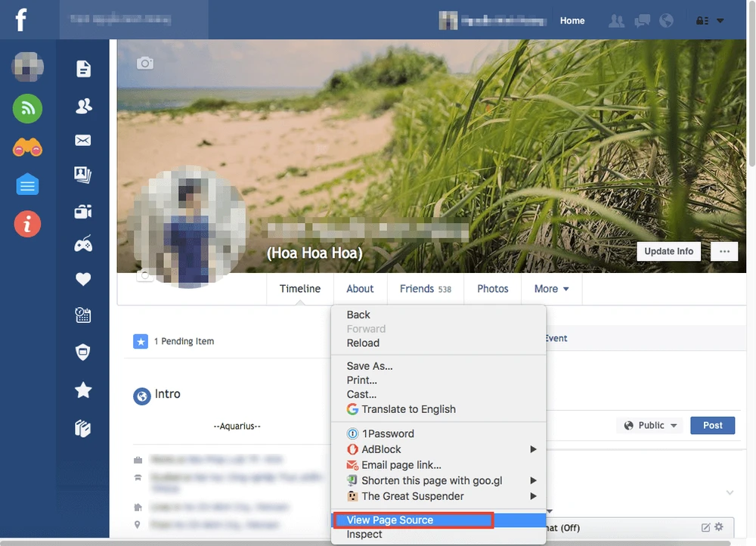Select the Notes document icon in sidebar
Screen dimensions: 756x546
[x=82, y=67]
